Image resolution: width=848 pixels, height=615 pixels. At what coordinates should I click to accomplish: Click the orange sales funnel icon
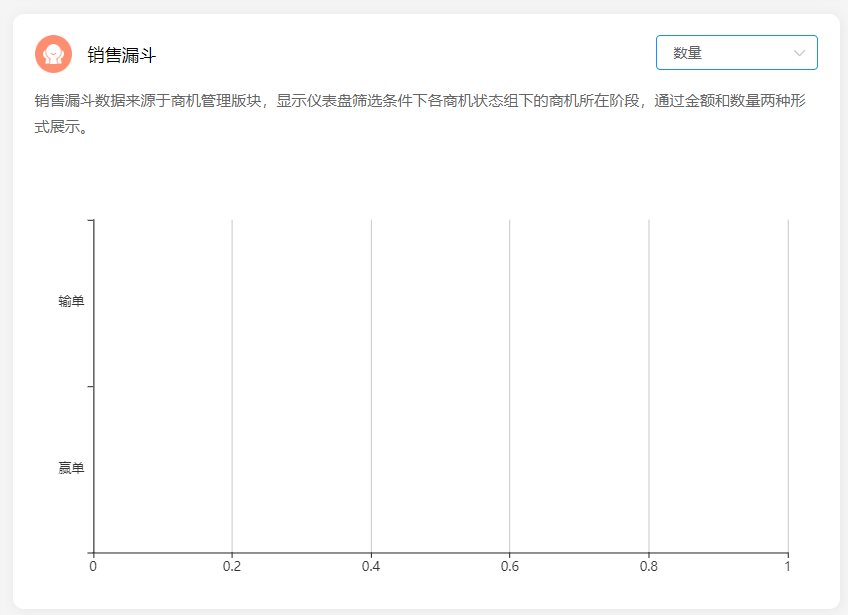click(x=53, y=54)
